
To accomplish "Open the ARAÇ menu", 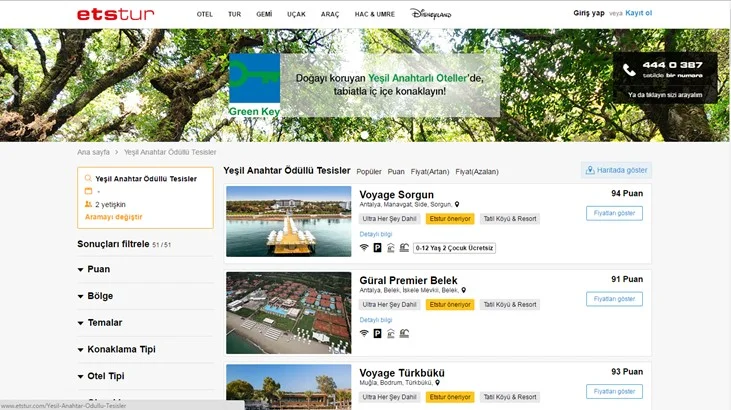I will pos(330,14).
